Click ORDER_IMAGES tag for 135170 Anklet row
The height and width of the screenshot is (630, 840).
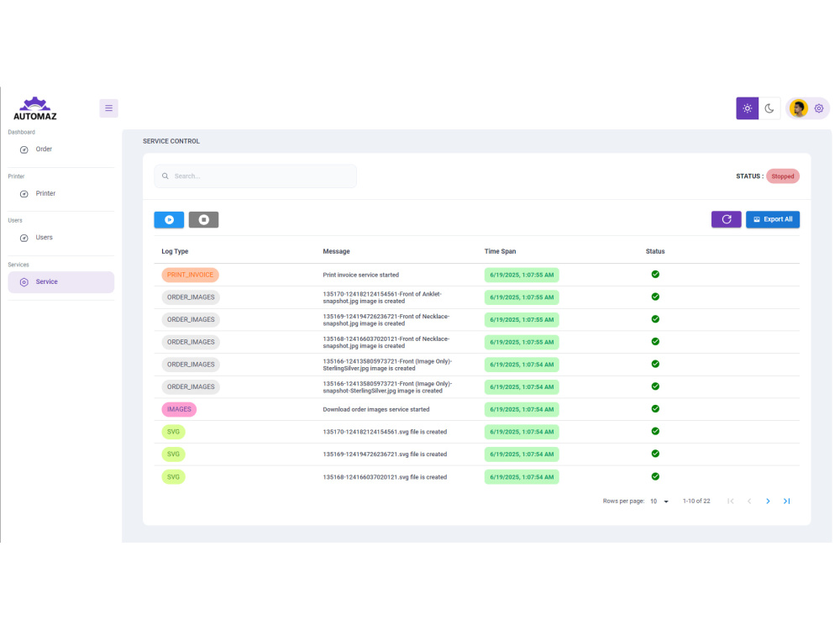[191, 297]
